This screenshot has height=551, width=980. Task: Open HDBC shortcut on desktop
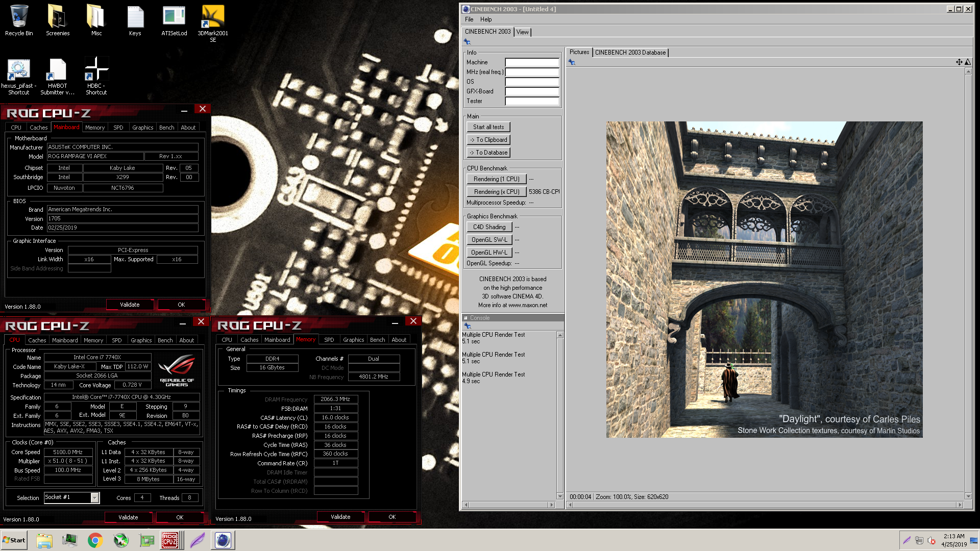[x=96, y=77]
